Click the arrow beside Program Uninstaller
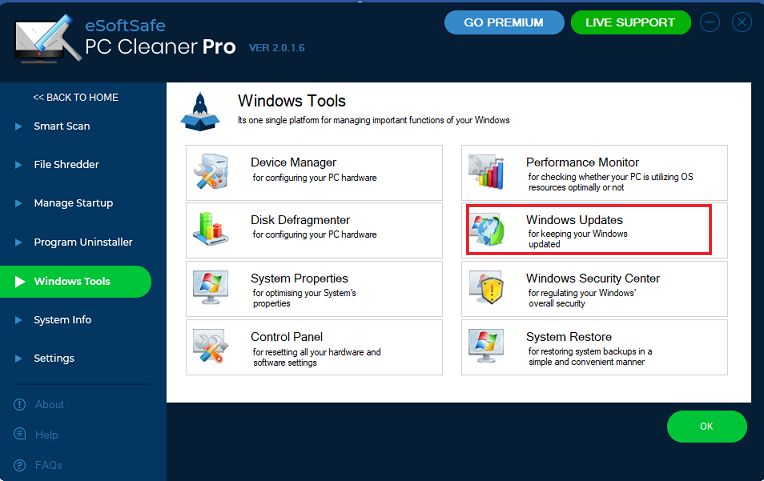 point(18,242)
